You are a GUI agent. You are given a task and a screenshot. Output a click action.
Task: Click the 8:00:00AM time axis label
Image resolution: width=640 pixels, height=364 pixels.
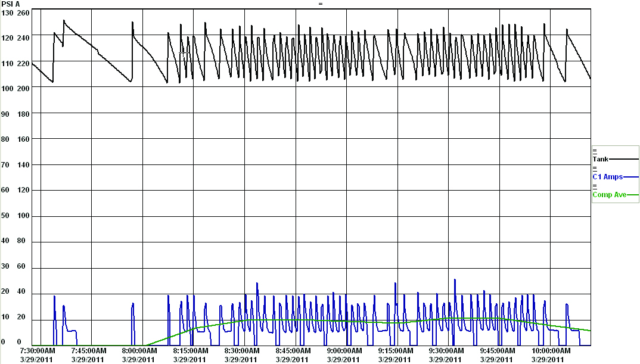[139, 350]
